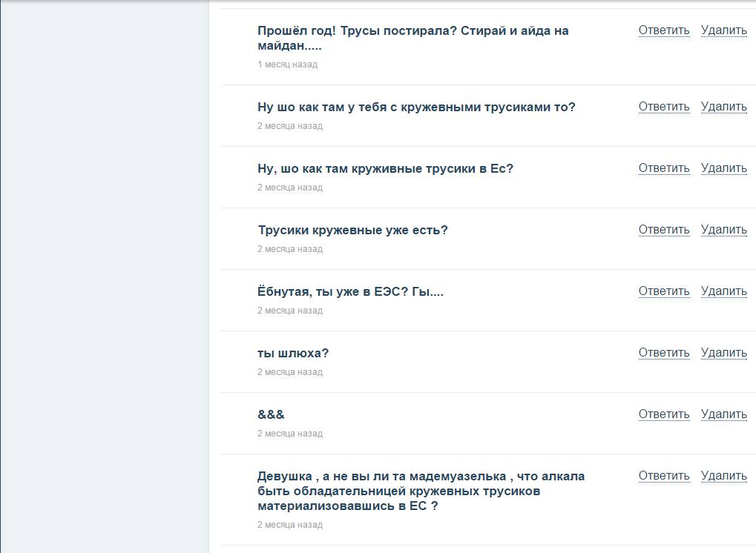Reply to the comment starting «Девушка, а не вы ли»

(663, 476)
